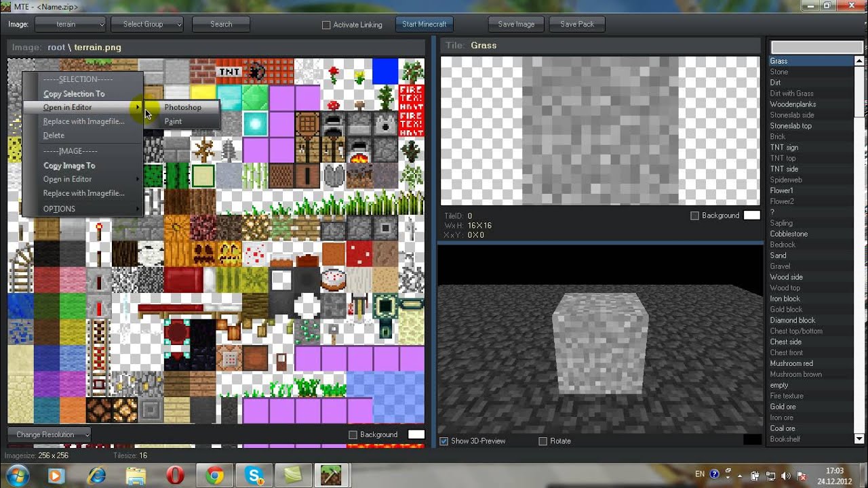Click the tile list scrollbar down arrow
Viewport: 868px width, 488px height.
pyautogui.click(x=859, y=439)
